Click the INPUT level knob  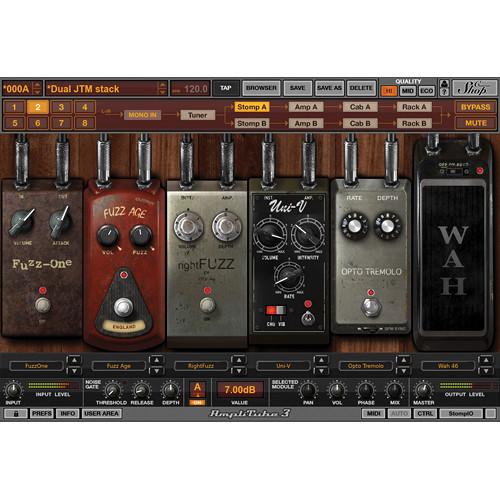(13, 391)
